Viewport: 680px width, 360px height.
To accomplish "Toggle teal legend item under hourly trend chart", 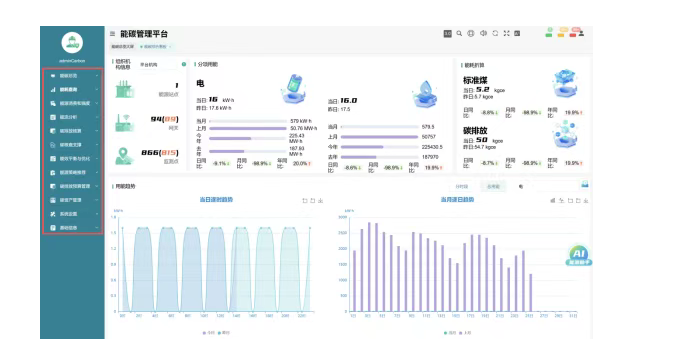I will [x=224, y=333].
